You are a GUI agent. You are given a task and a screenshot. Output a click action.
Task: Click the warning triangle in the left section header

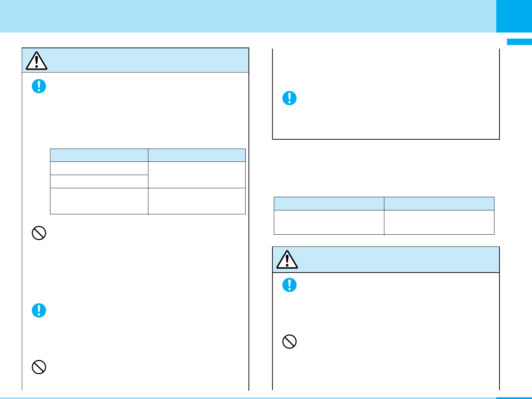pyautogui.click(x=36, y=61)
